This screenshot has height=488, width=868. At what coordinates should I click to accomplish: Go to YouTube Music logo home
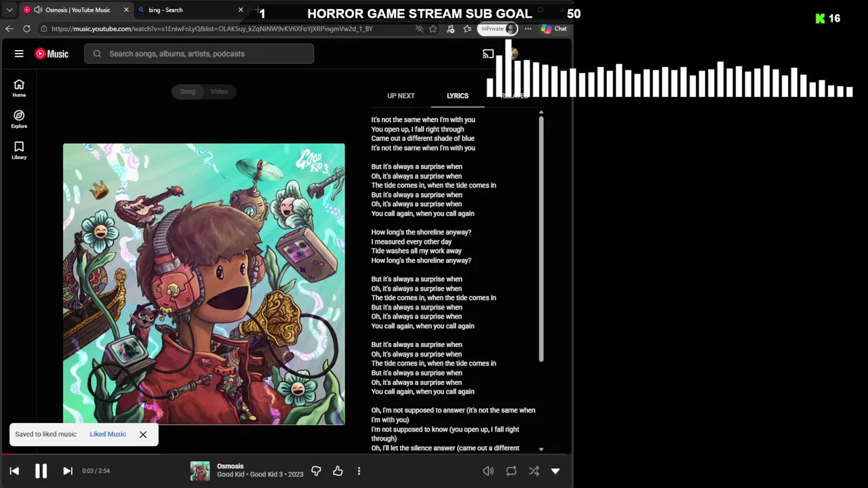(x=52, y=54)
